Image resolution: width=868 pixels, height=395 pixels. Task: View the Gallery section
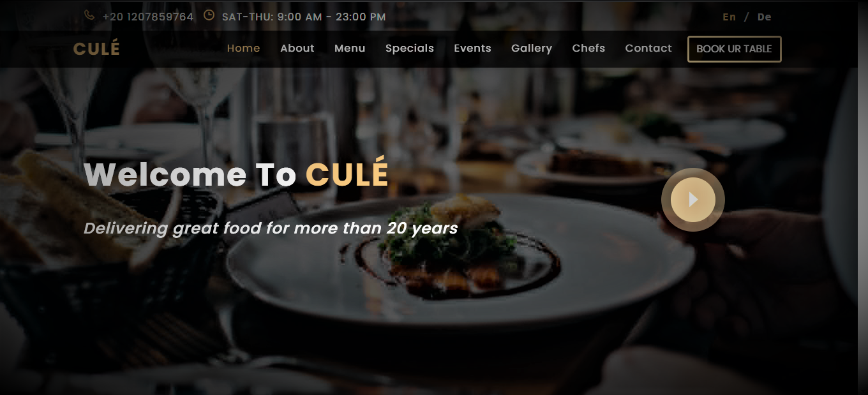[532, 48]
